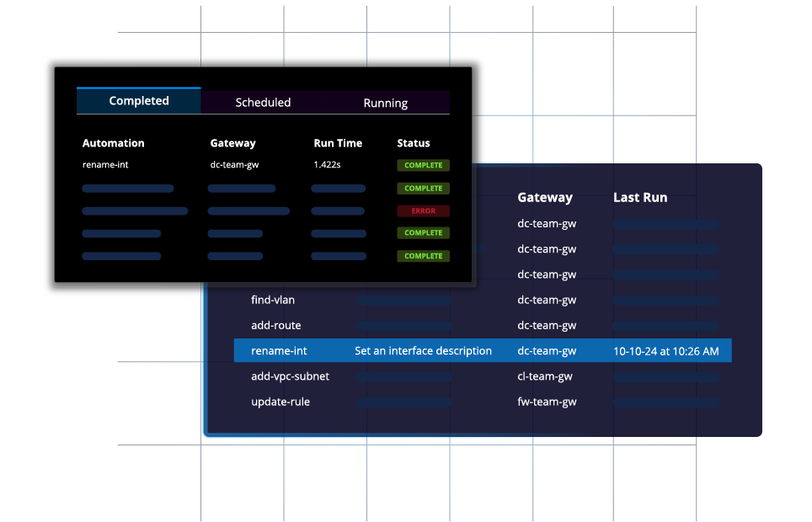This screenshot has width=812, height=522.
Task: Click the 'Set an interface description' text
Action: [423, 351]
